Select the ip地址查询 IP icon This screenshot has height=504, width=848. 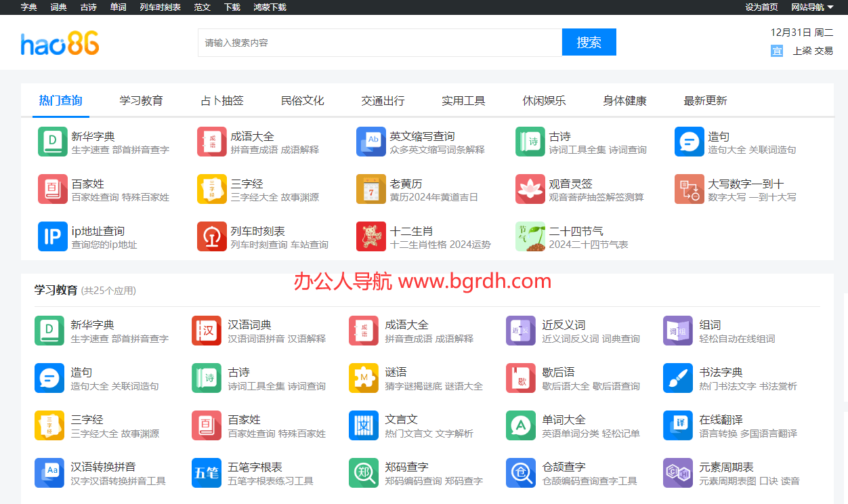(x=52, y=236)
